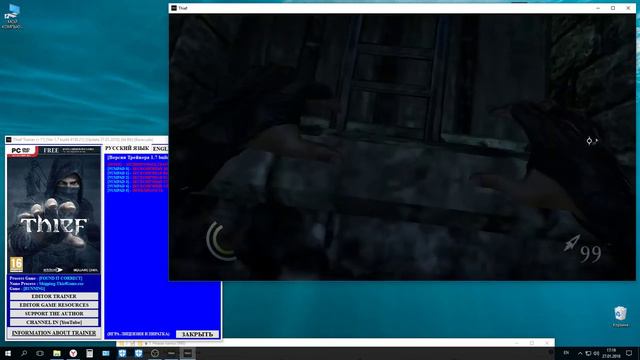Open Task View from the taskbar
The width and height of the screenshot is (640, 360).
click(x=40, y=353)
